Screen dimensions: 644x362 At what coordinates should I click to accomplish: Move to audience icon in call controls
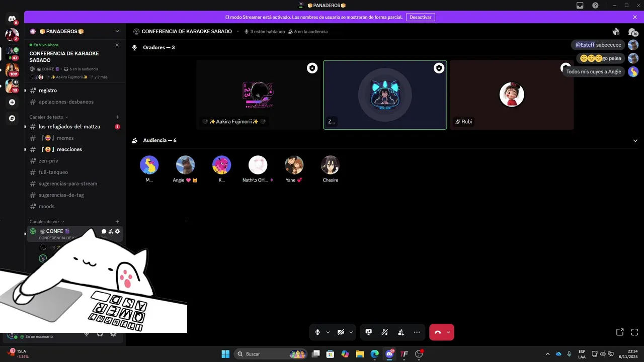[x=401, y=332]
